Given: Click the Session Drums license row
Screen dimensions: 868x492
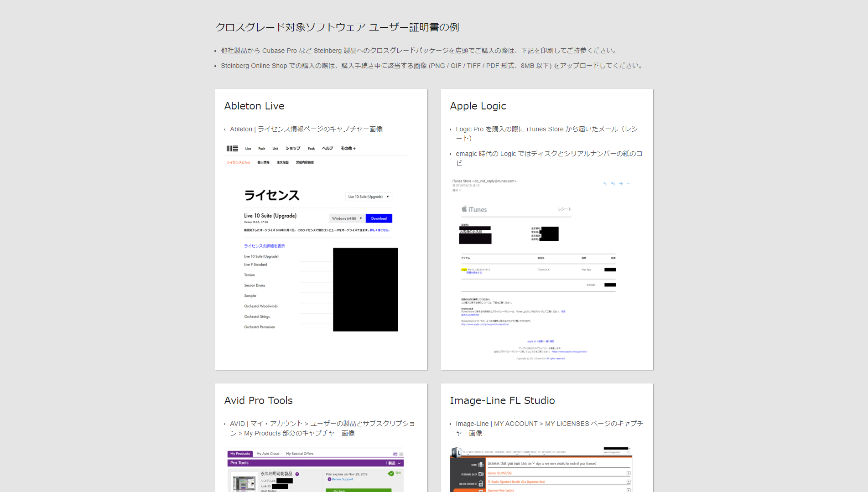Looking at the screenshot, I should tap(255, 285).
